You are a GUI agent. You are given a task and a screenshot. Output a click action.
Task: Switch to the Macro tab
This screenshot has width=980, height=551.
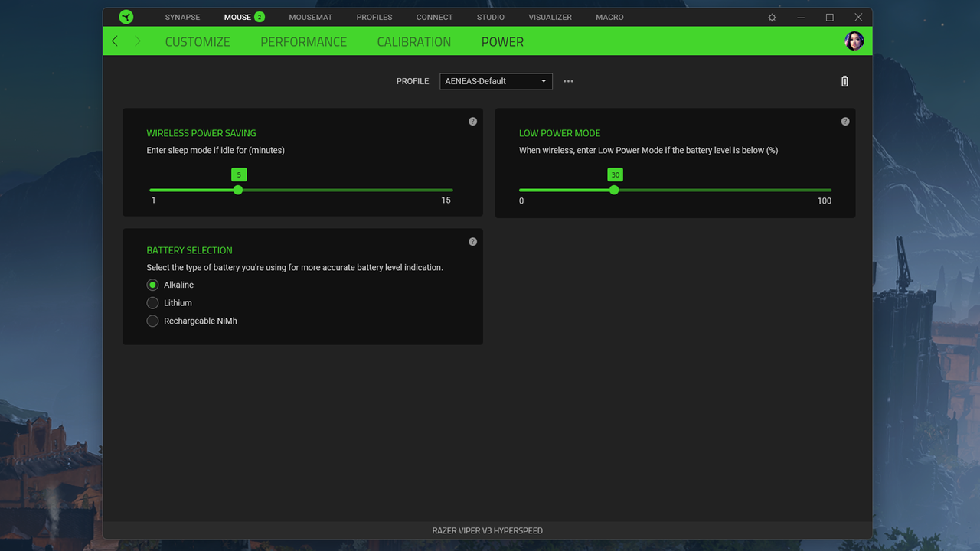[609, 17]
